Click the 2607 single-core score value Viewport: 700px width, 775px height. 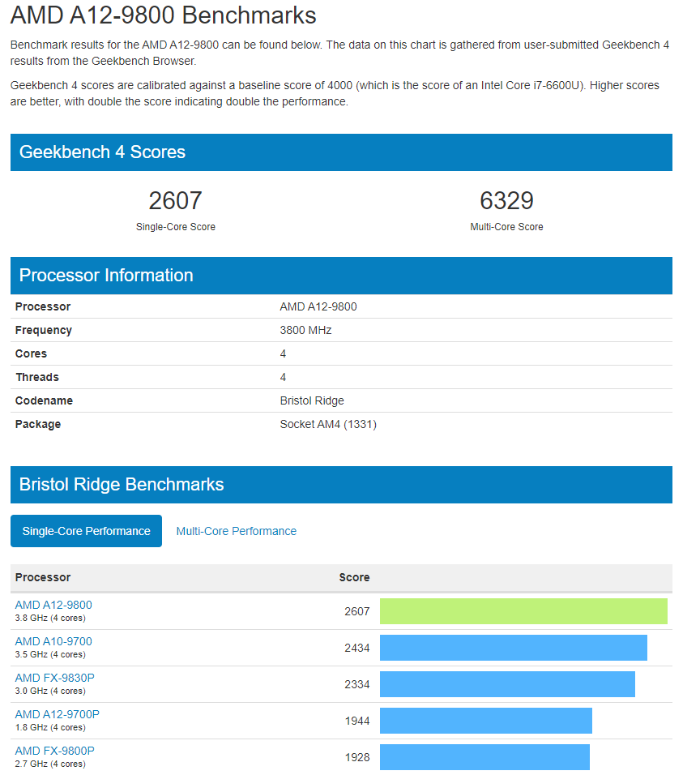point(175,201)
